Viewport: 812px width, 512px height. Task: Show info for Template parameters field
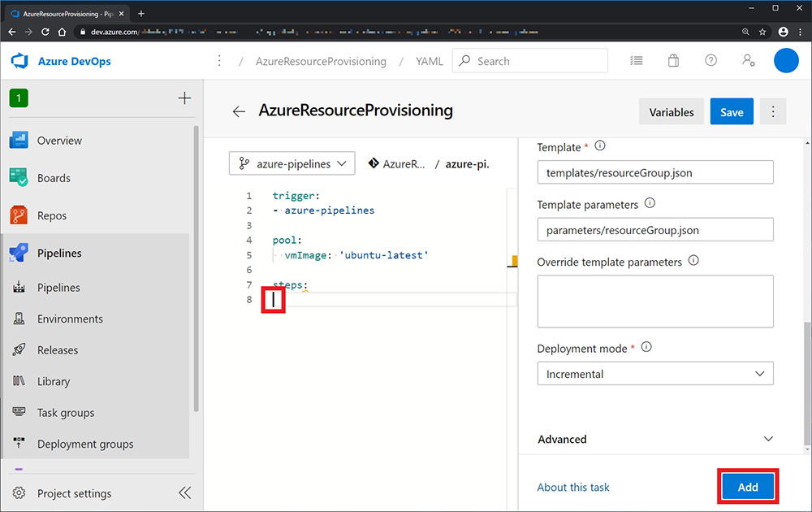650,203
